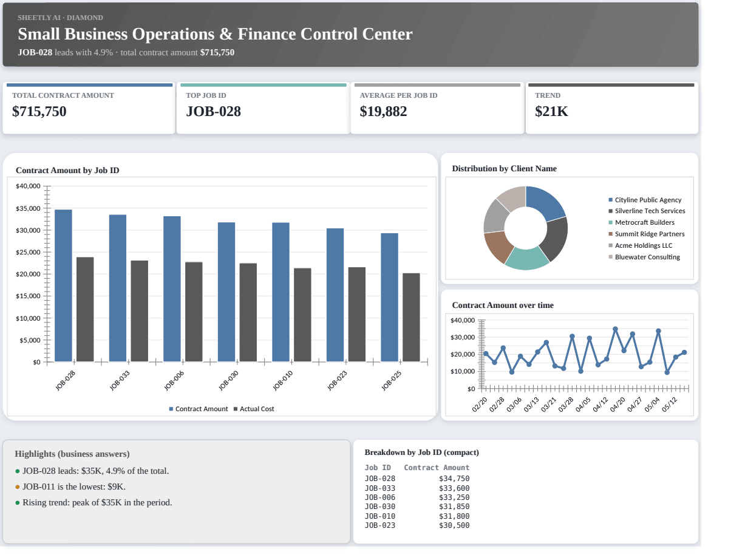Click the JOB-028 row in breakdown table

(x=417, y=479)
